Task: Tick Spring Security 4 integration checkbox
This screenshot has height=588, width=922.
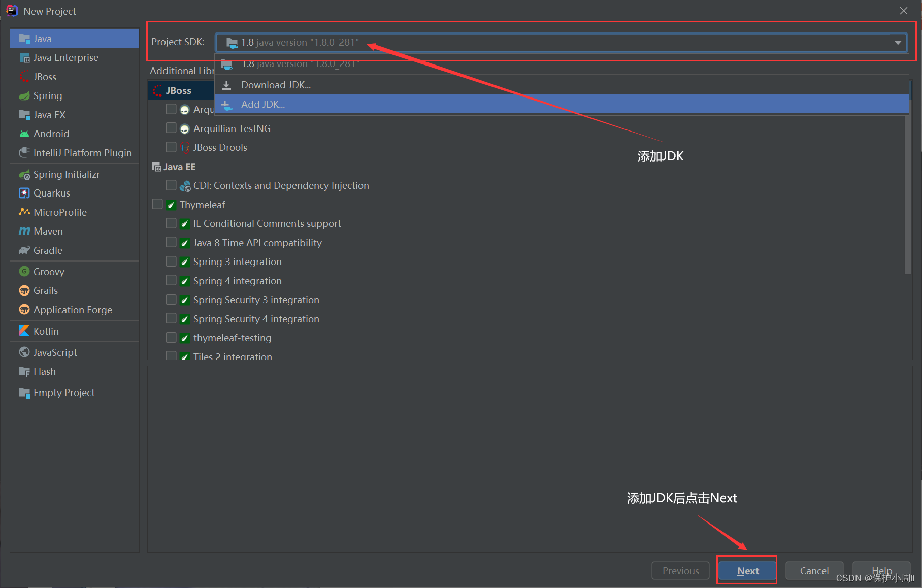Action: coord(171,319)
